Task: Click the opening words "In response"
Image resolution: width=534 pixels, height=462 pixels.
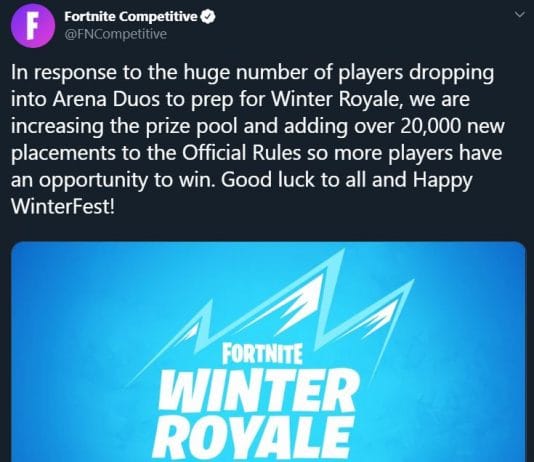Action: (64, 73)
